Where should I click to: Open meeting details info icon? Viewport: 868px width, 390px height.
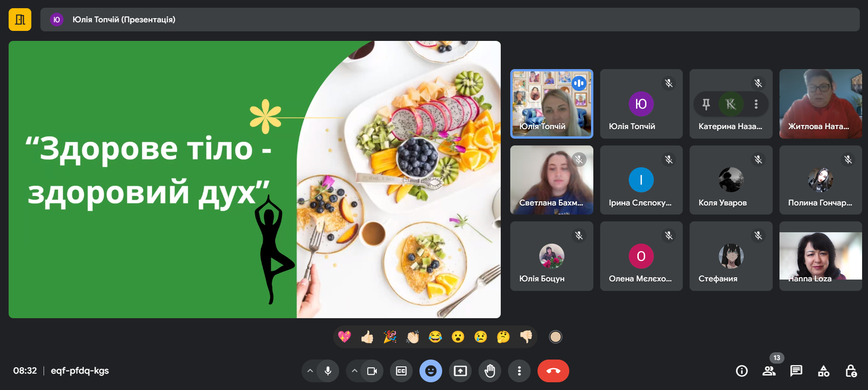(x=742, y=371)
